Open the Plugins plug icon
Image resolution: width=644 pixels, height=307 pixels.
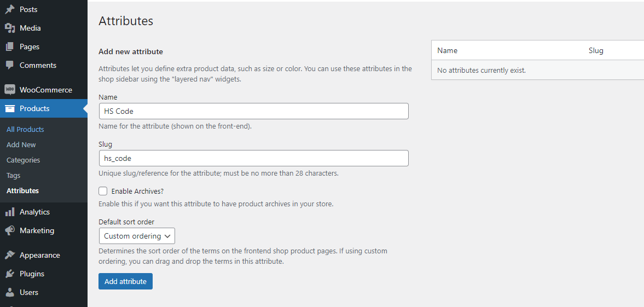tap(10, 274)
